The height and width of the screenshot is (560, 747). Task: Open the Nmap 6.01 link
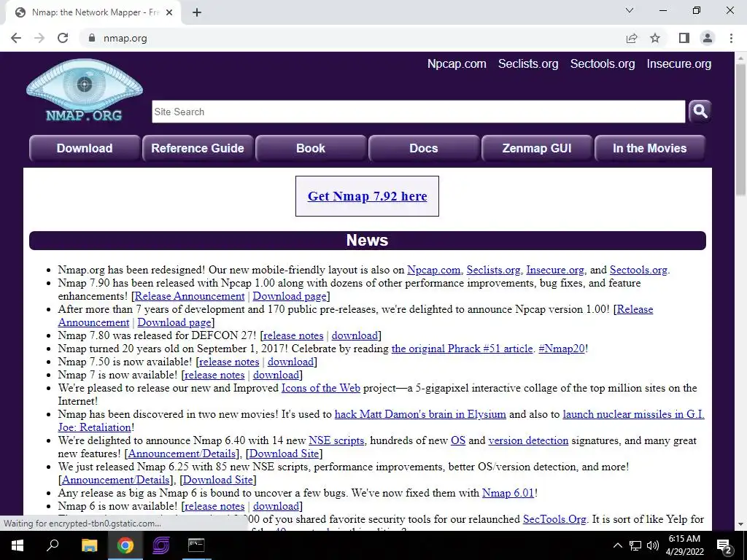(x=508, y=493)
